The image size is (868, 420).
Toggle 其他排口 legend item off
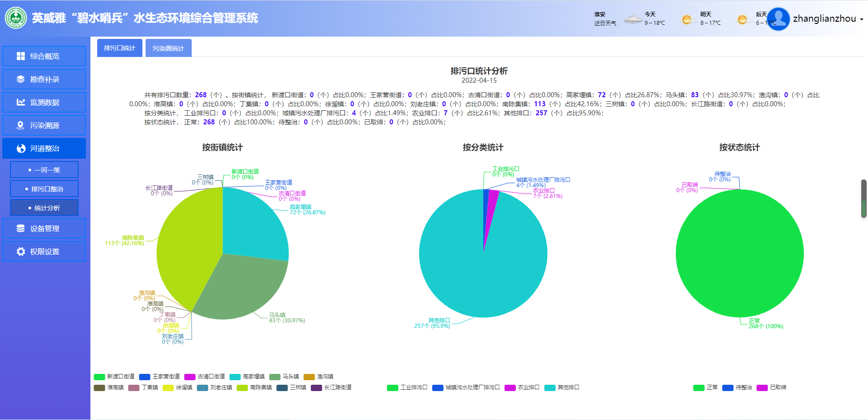(562, 387)
